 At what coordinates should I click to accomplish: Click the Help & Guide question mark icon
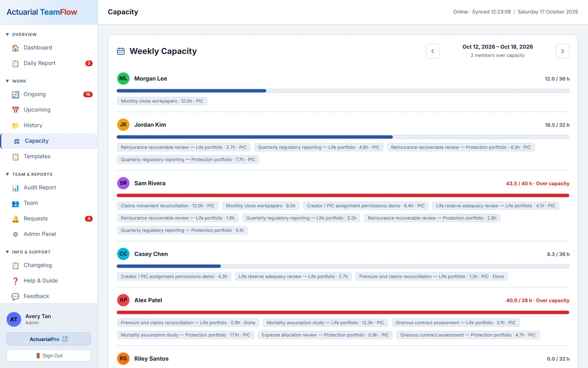(x=15, y=281)
